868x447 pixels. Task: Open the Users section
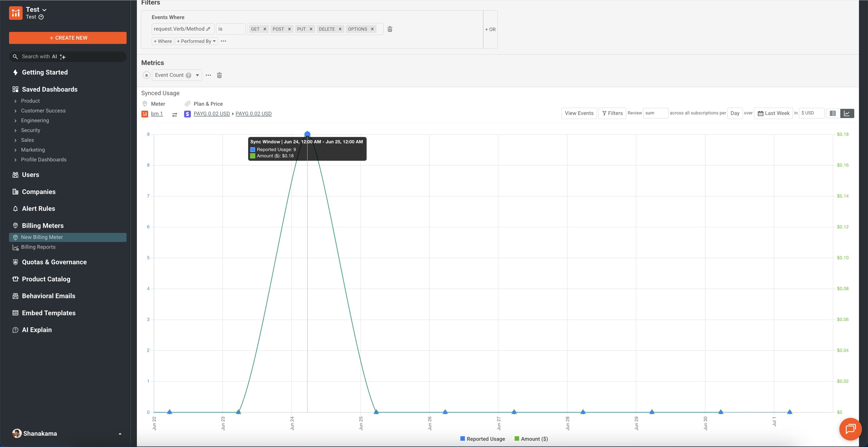point(30,175)
